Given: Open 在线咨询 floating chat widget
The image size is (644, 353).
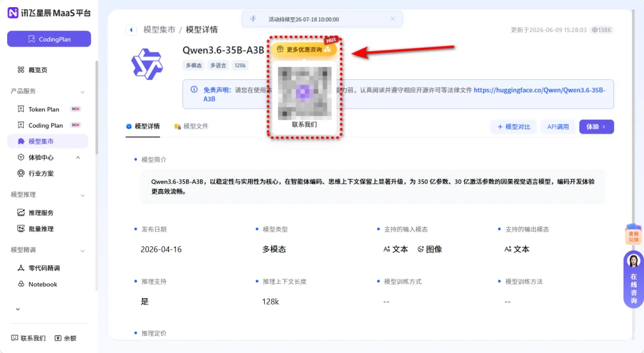Looking at the screenshot, I should point(633,279).
